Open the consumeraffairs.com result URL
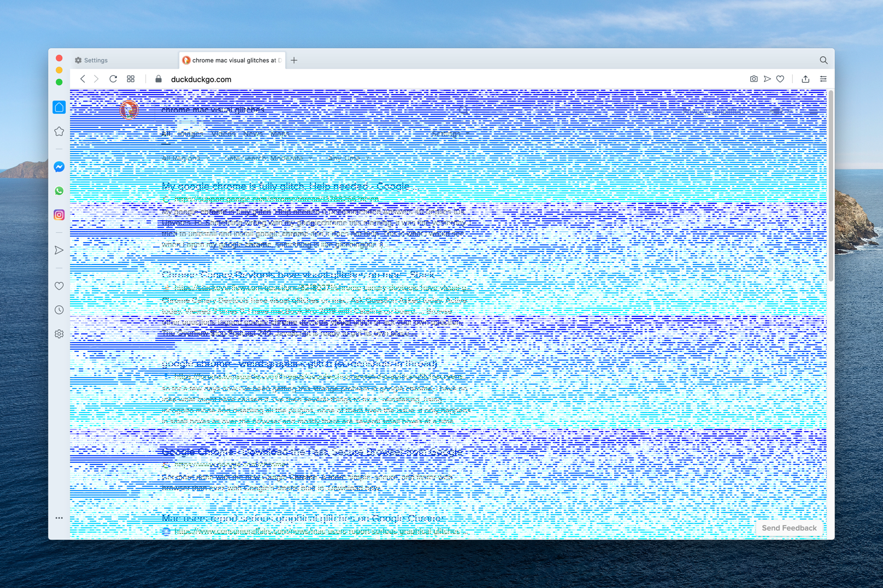The image size is (883, 588). point(320,531)
